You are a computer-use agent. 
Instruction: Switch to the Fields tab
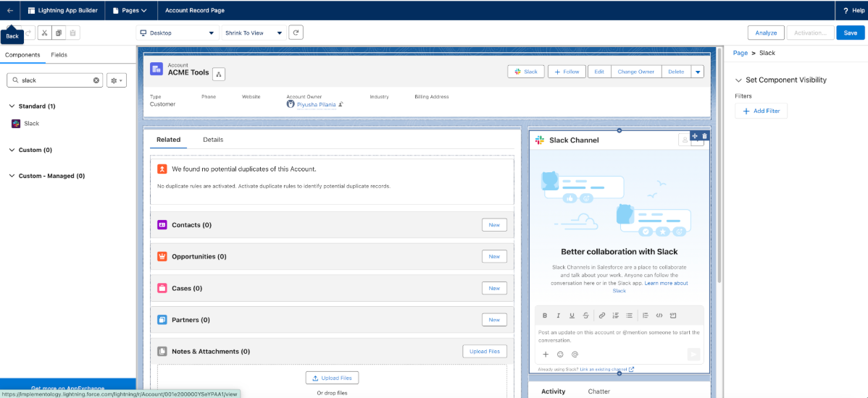coord(59,55)
